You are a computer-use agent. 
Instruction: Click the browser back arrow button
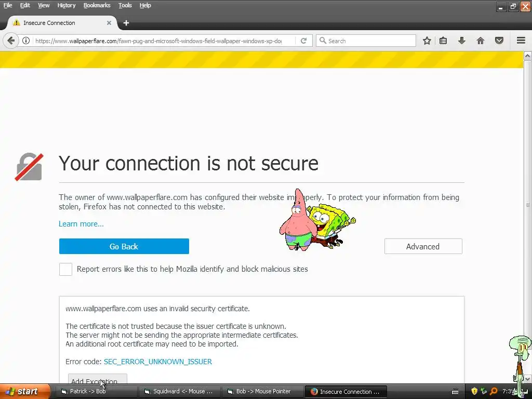pyautogui.click(x=11, y=41)
